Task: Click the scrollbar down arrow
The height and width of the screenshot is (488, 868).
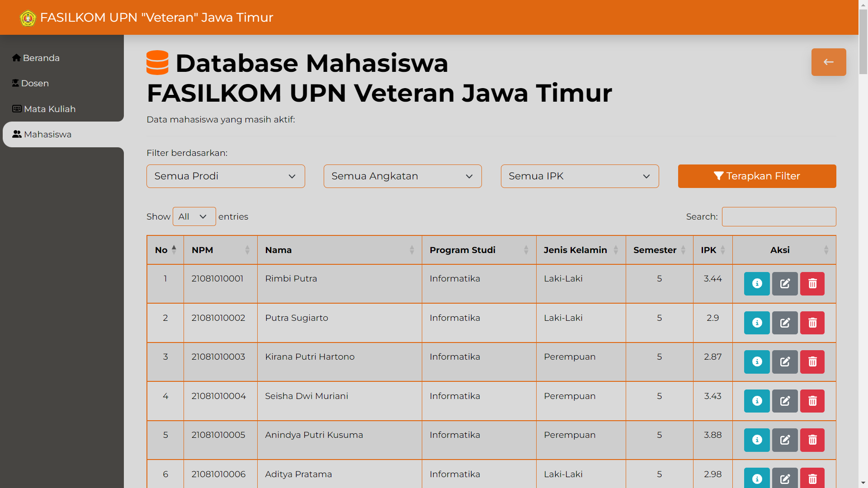Action: [863, 483]
